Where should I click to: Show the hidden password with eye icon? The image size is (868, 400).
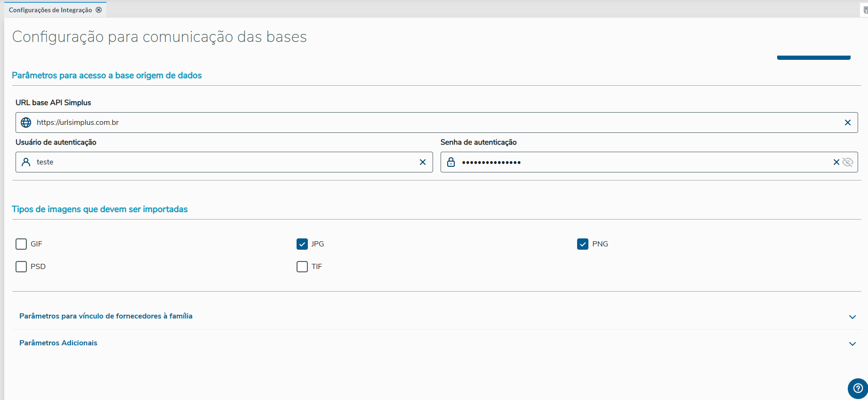tap(848, 162)
